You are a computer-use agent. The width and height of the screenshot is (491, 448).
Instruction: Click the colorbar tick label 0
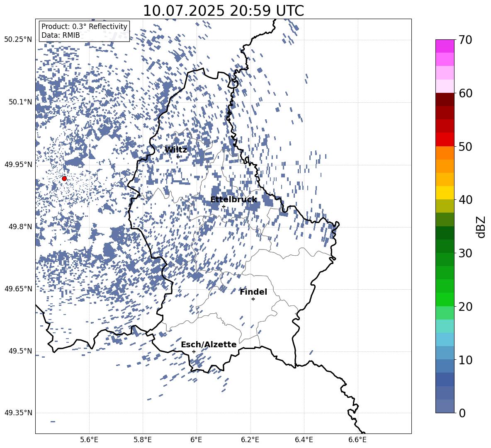pyautogui.click(x=462, y=413)
